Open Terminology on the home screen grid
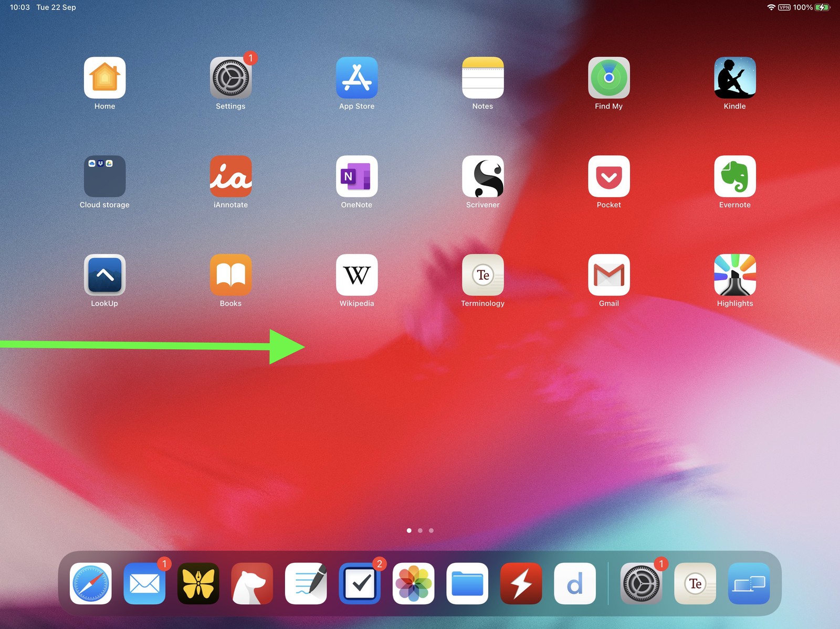The image size is (840, 629). point(482,275)
